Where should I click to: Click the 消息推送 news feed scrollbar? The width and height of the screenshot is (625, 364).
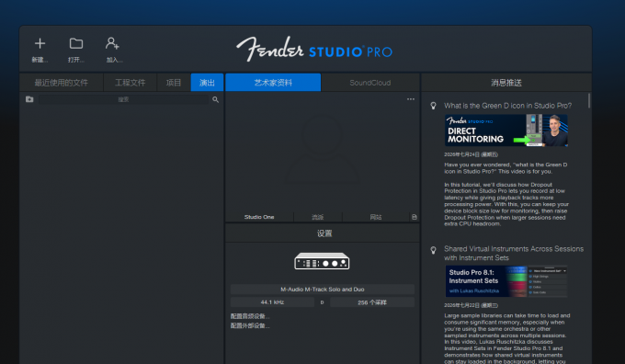point(589,100)
